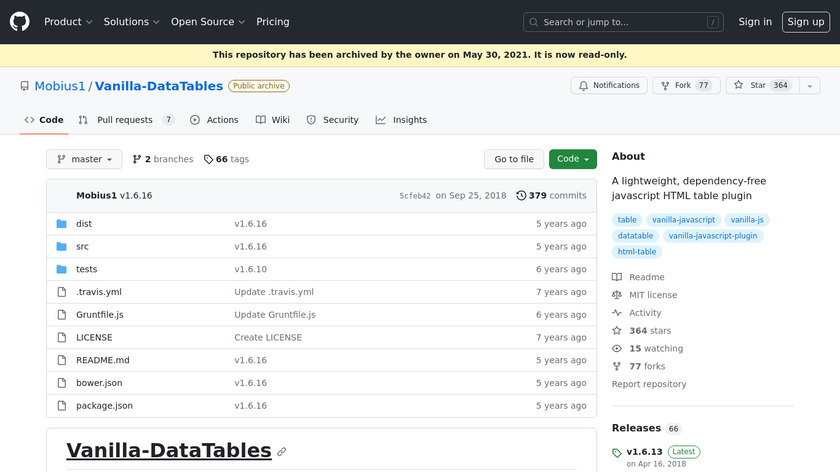840x472 pixels.
Task: Click the commit history clock icon
Action: [521, 196]
